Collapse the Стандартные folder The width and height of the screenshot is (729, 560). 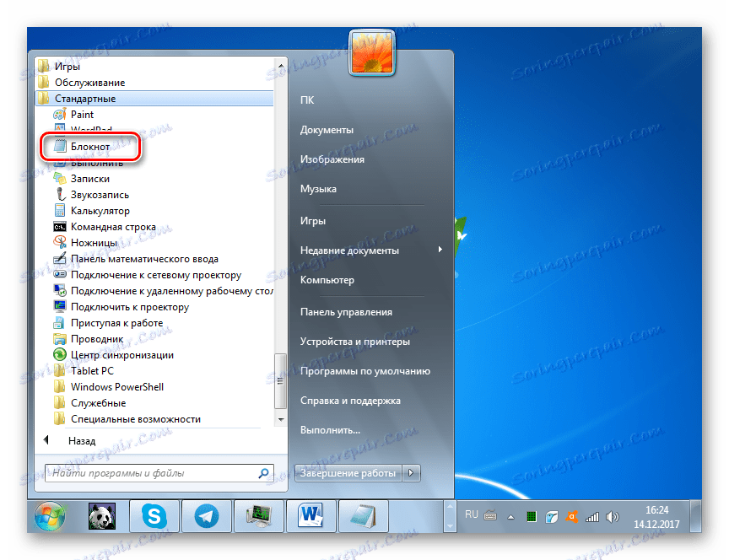(154, 99)
